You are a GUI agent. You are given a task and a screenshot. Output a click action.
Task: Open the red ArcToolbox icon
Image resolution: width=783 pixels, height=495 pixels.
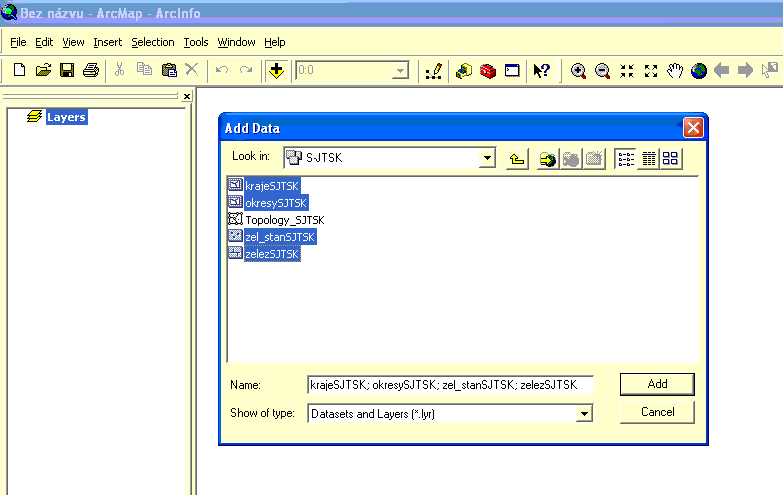pos(488,71)
